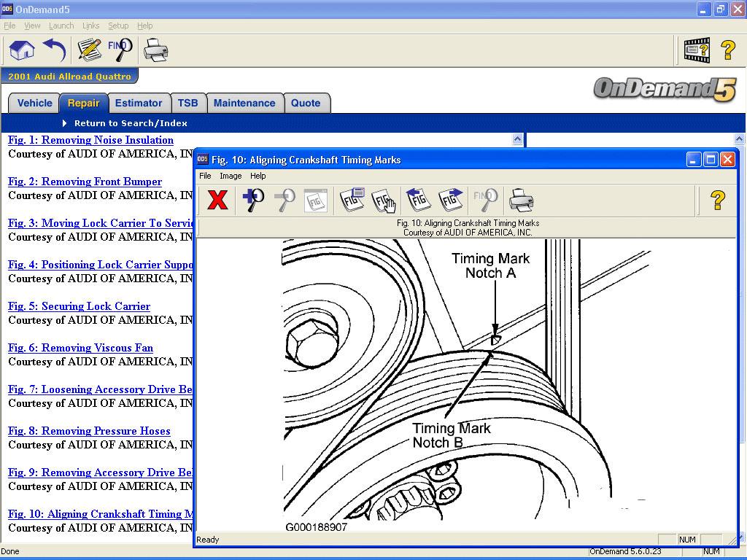The width and height of the screenshot is (747, 560).
Task: Open the Maintenance tab
Action: pos(244,103)
